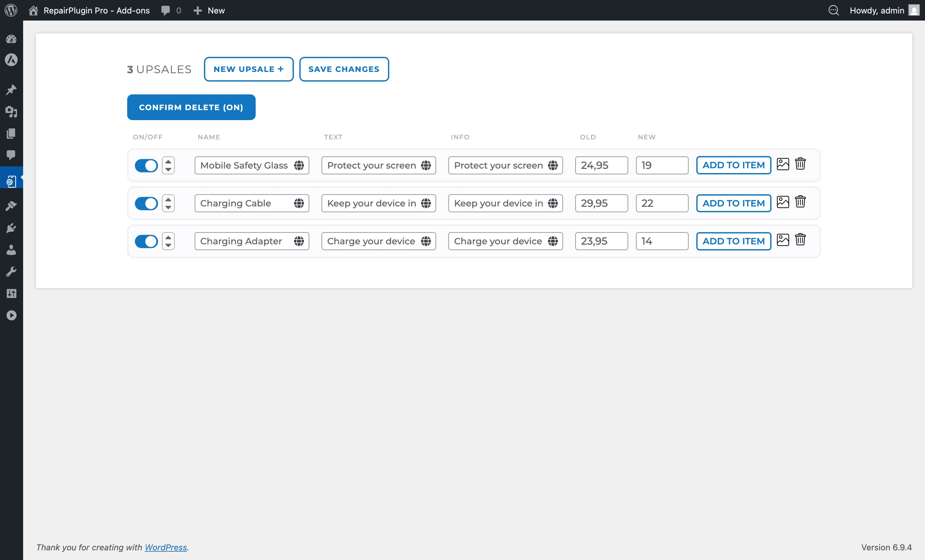Move Charging Adapter upsale upward
The width and height of the screenshot is (925, 560).
(x=168, y=237)
